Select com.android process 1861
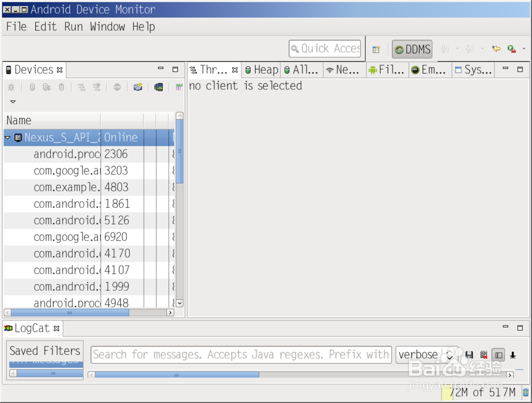This screenshot has height=403, width=532. pos(89,204)
